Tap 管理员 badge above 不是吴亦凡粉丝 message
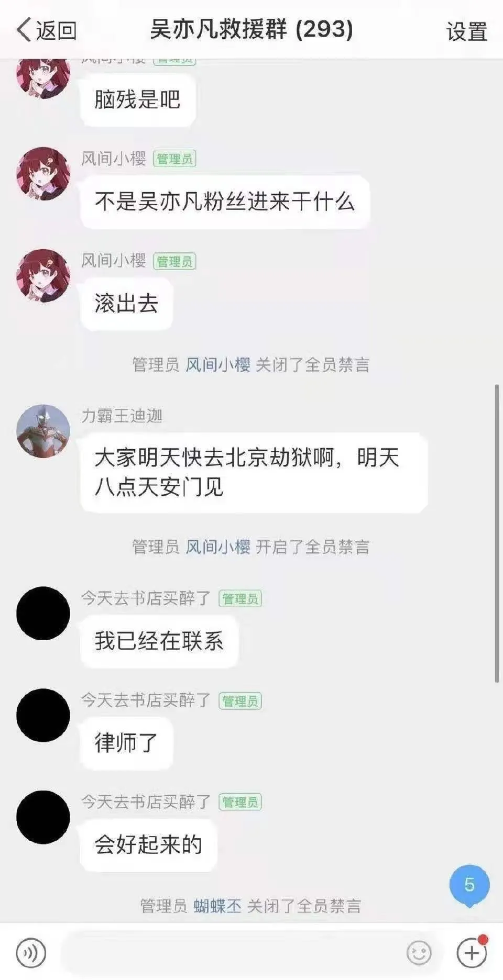Viewport: 503px width, 980px height. 174,159
